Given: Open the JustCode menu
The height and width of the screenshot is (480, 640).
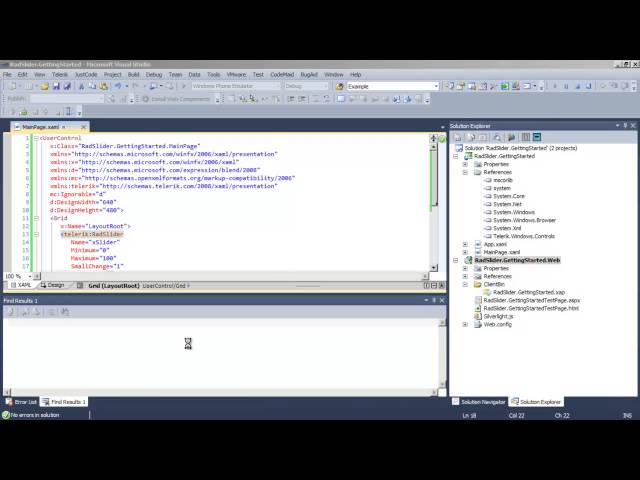Looking at the screenshot, I should coord(86,75).
